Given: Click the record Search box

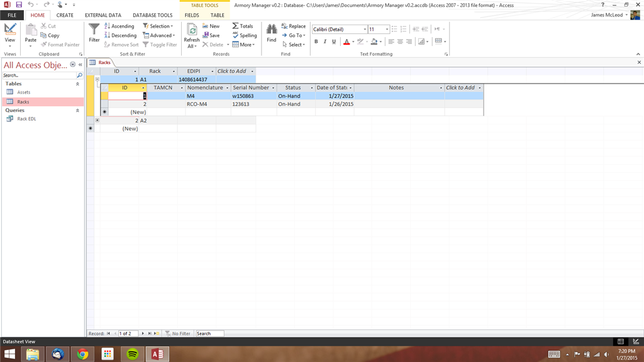Looking at the screenshot, I should click(x=209, y=333).
